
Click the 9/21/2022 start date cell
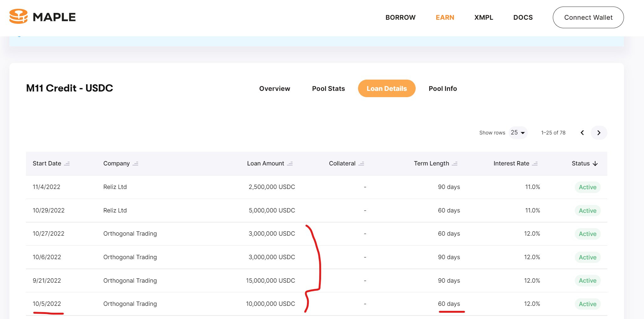click(x=47, y=280)
